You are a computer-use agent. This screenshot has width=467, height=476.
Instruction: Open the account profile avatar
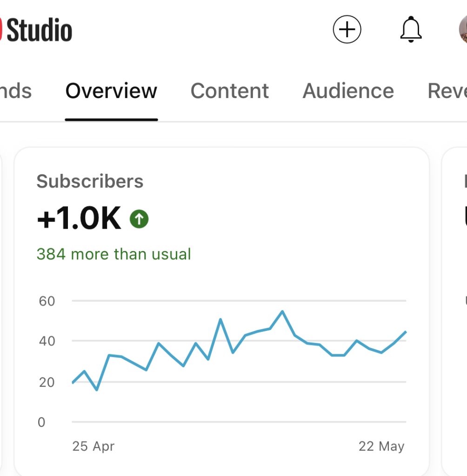pyautogui.click(x=462, y=29)
